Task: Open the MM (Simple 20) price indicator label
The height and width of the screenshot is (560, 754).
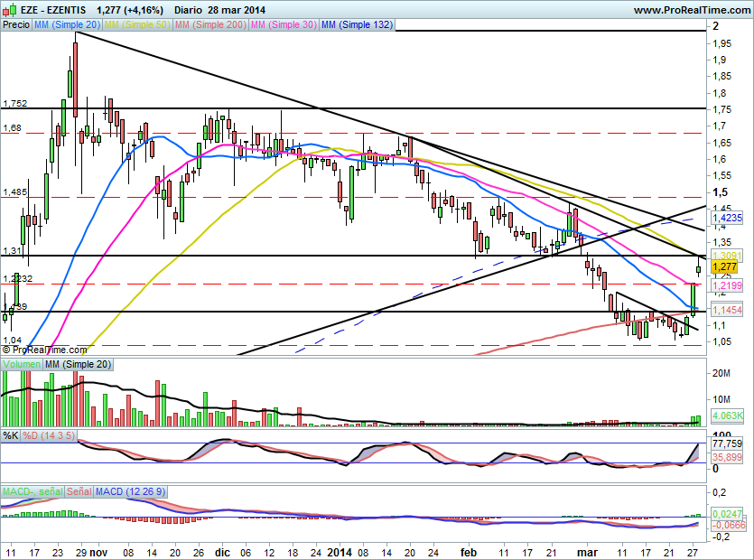Action: (67, 24)
